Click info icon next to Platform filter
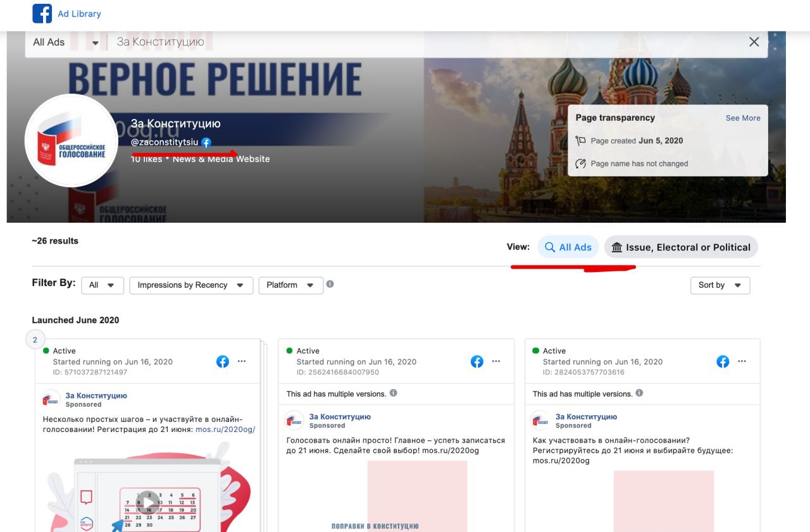The width and height of the screenshot is (810, 532). [x=330, y=284]
